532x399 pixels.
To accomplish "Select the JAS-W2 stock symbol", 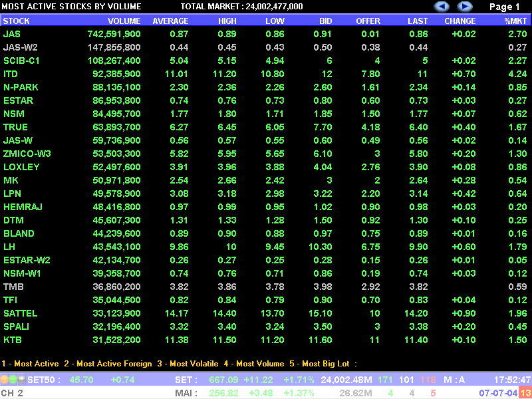I will tap(22, 47).
